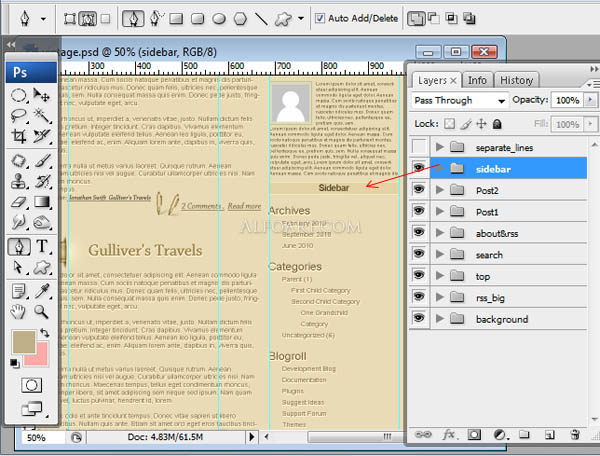Select the Path Selection tool

point(19,267)
